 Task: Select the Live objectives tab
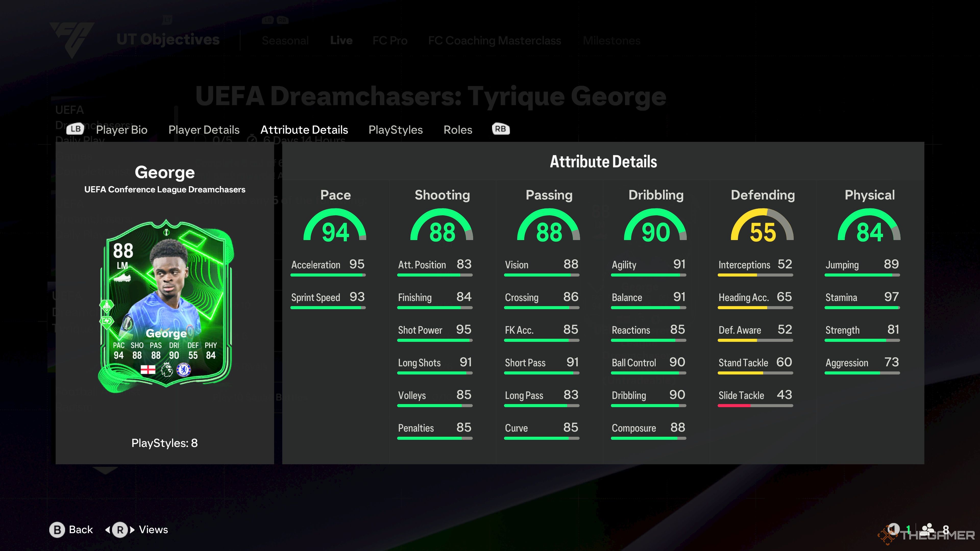[x=341, y=40]
